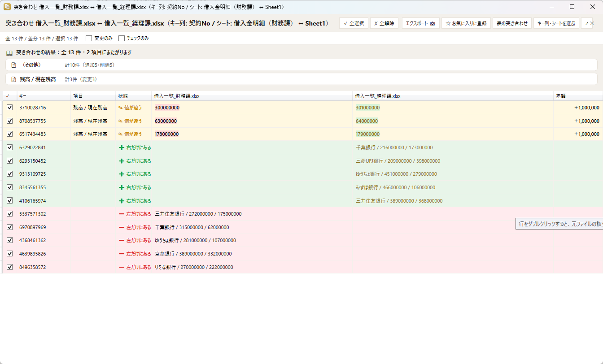Click 左だけにある status for key 8496358572
This screenshot has width=603, height=364.
[x=135, y=267]
